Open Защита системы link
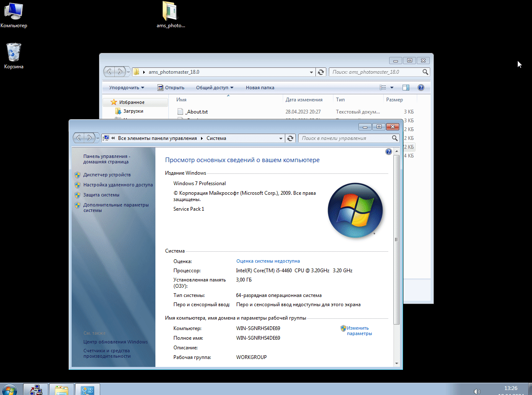532x395 pixels. (x=101, y=195)
